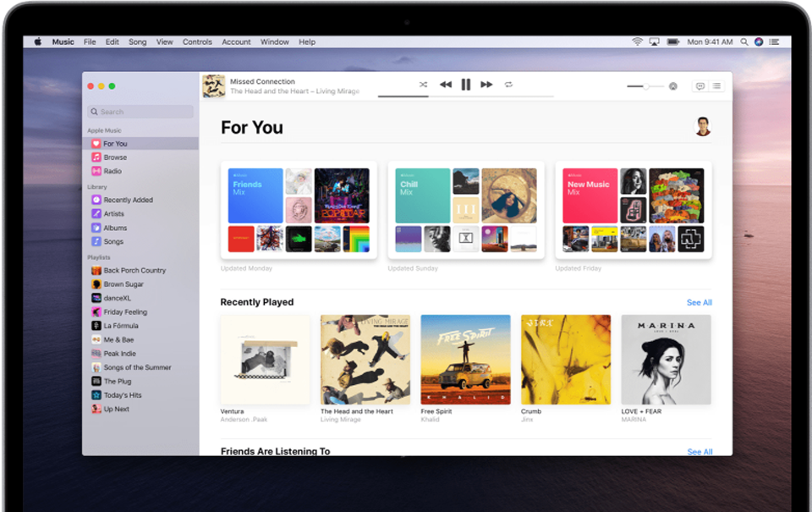
Task: Click the Up Next playlist icon
Action: 96,409
